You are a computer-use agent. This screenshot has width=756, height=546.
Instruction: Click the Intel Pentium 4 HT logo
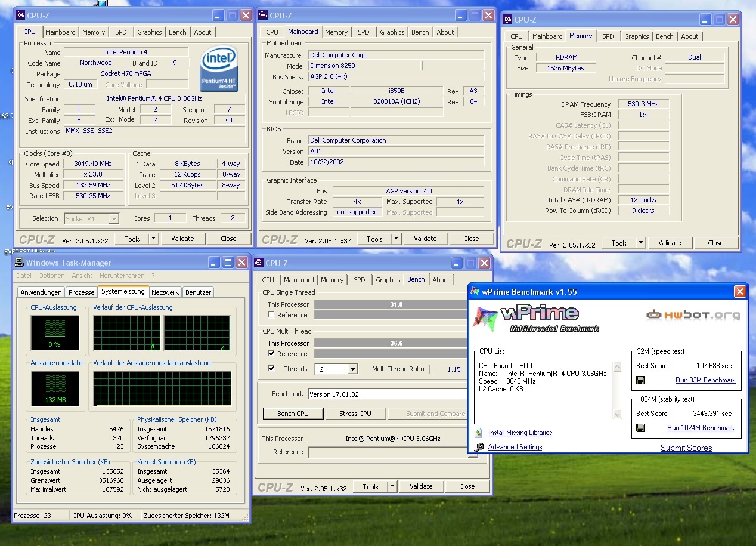(219, 69)
